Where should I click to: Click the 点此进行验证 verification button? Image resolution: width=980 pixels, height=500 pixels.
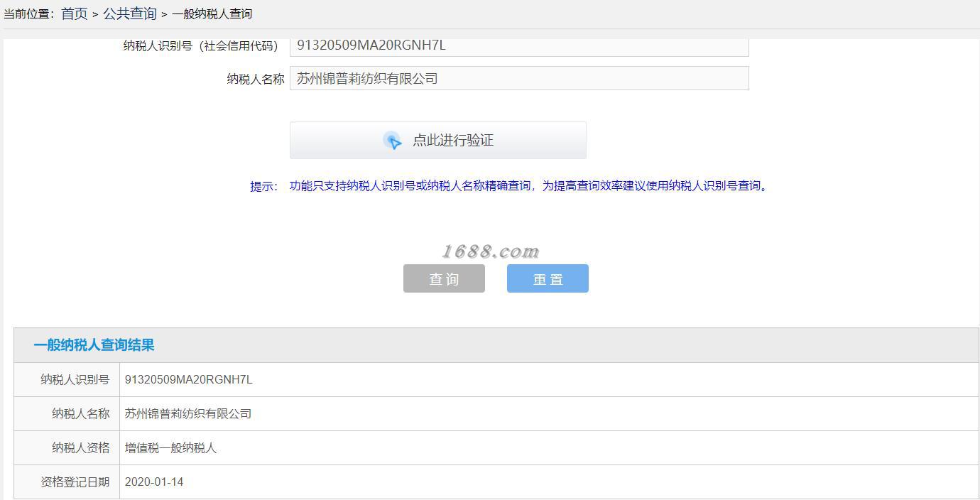(438, 140)
